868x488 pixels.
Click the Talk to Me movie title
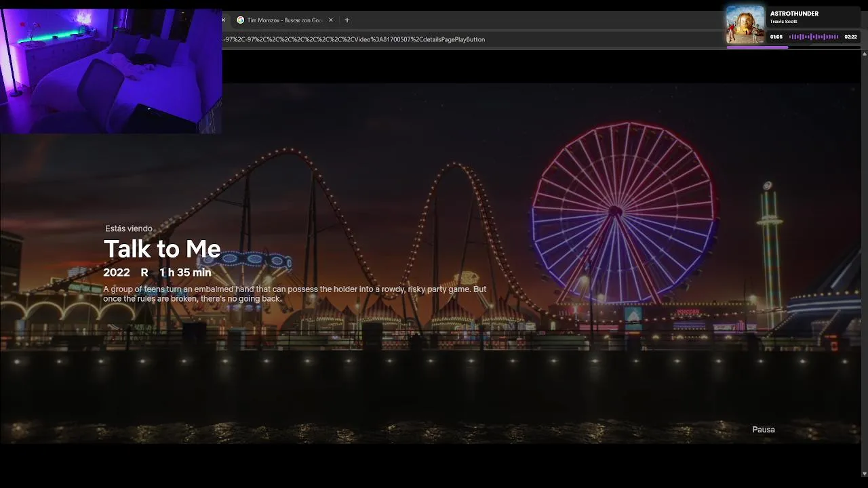click(x=162, y=249)
